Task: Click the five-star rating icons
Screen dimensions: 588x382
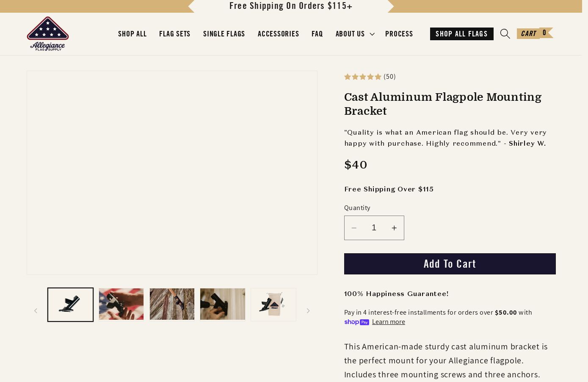Action: 363,77
